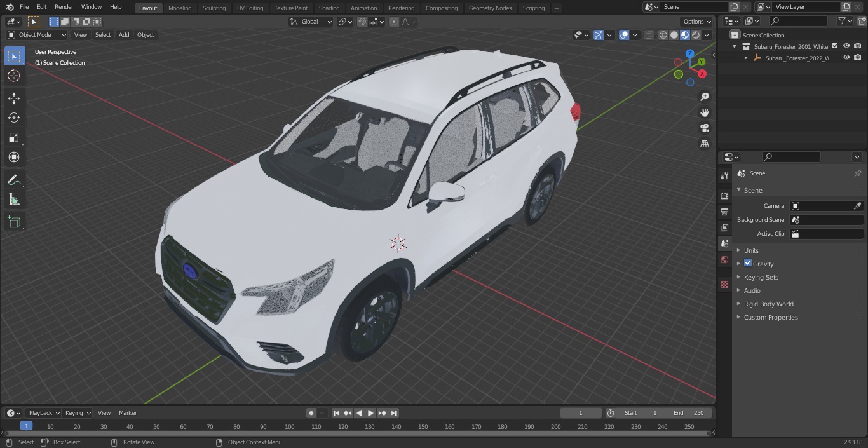Image resolution: width=868 pixels, height=448 pixels.
Task: Open the shading options dropdown arrow
Action: tap(707, 35)
